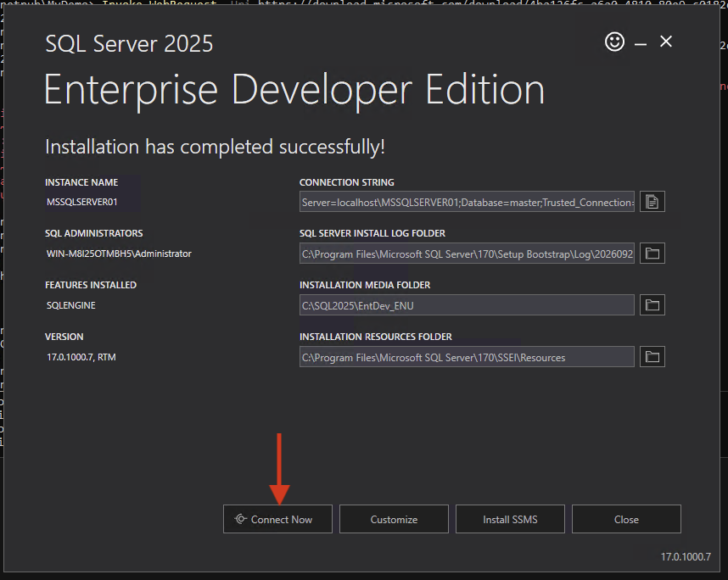Screen dimensions: 728x580
Task: Close the installer with the X icon
Action: [666, 42]
